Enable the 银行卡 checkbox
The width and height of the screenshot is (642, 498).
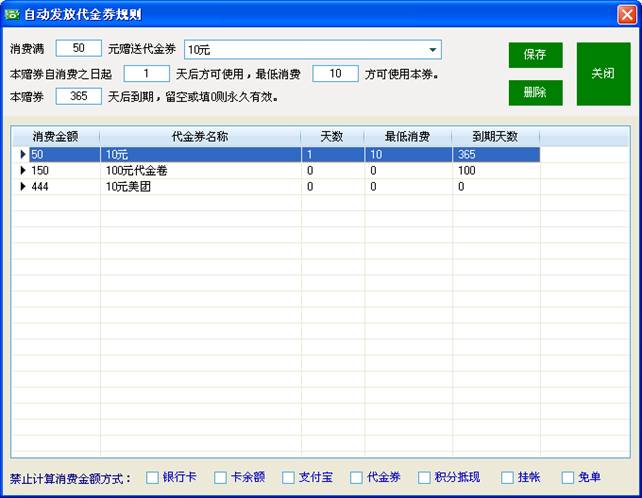[x=152, y=478]
